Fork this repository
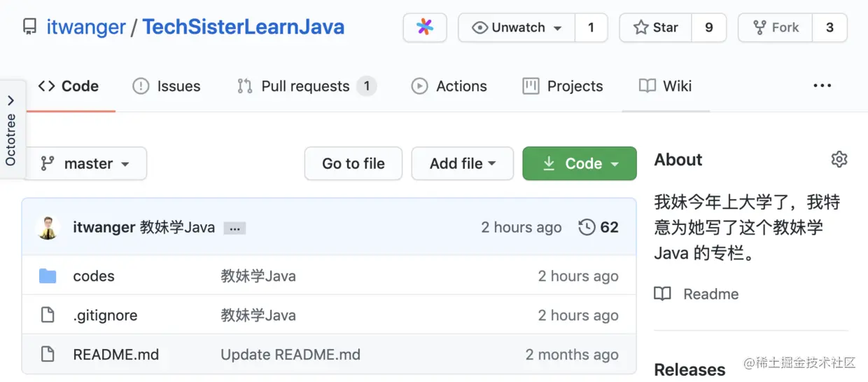The height and width of the screenshot is (382, 868). pos(776,27)
